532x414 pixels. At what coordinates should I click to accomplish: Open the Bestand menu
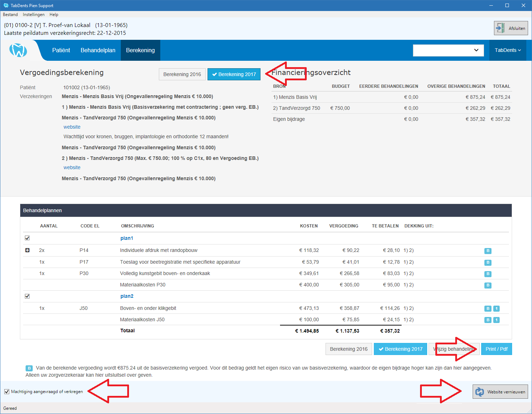[x=10, y=15]
